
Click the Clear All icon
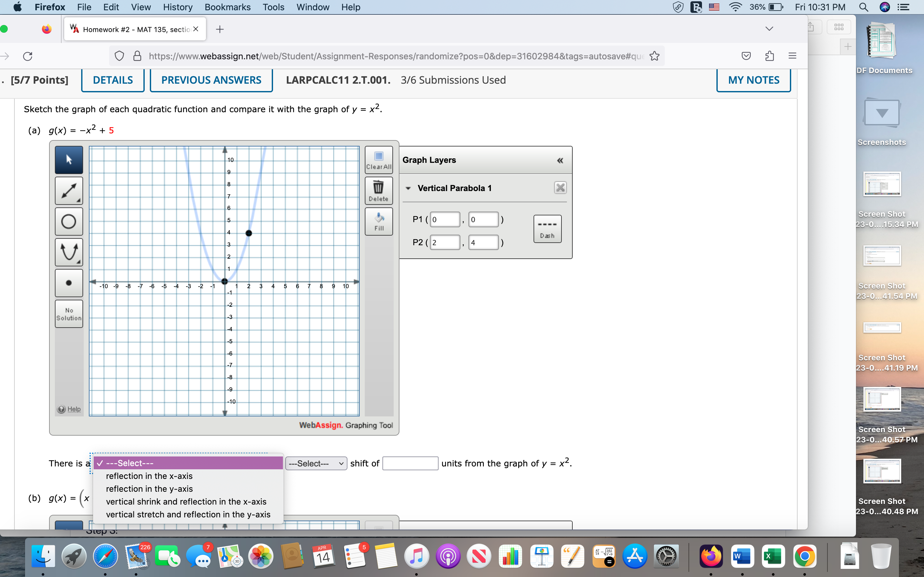click(378, 159)
